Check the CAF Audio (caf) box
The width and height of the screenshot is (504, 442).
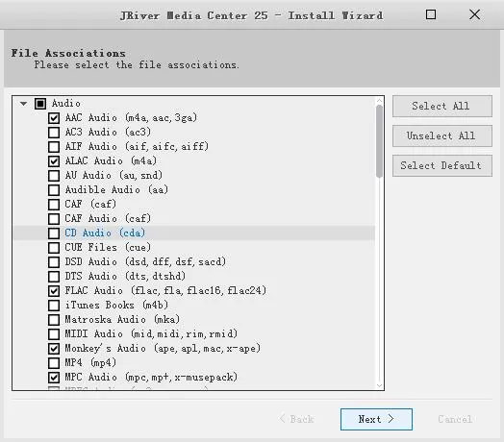point(54,219)
